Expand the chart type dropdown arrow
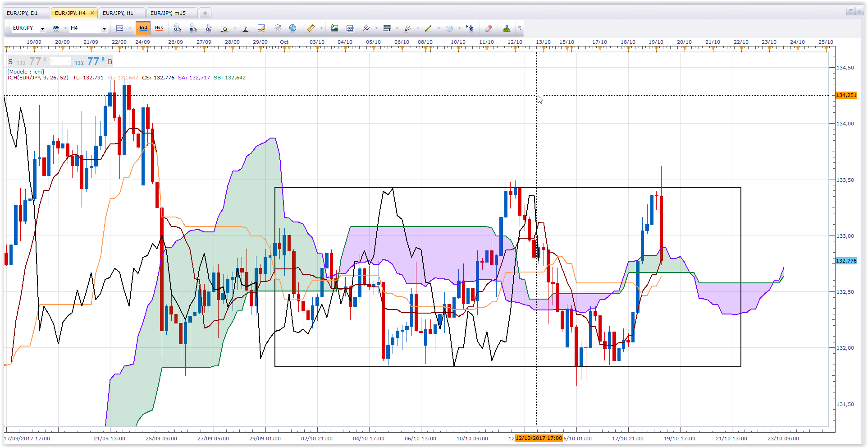 point(130,28)
